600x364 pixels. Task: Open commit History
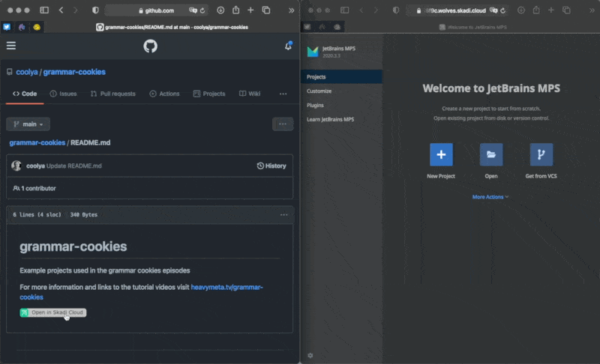(271, 166)
